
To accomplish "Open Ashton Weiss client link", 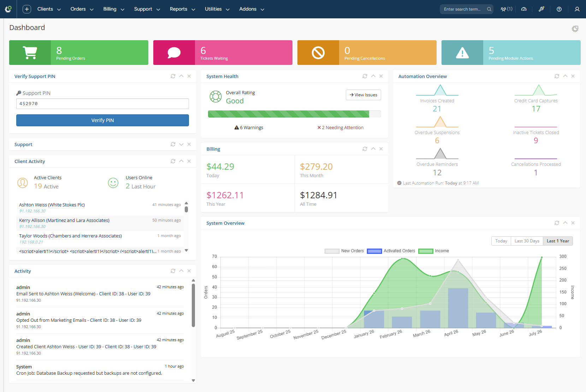I will 52,205.
